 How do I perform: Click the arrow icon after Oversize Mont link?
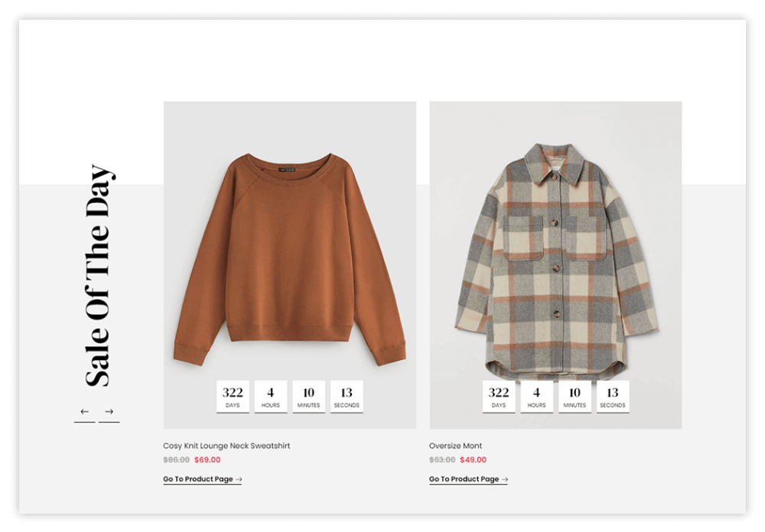point(504,480)
